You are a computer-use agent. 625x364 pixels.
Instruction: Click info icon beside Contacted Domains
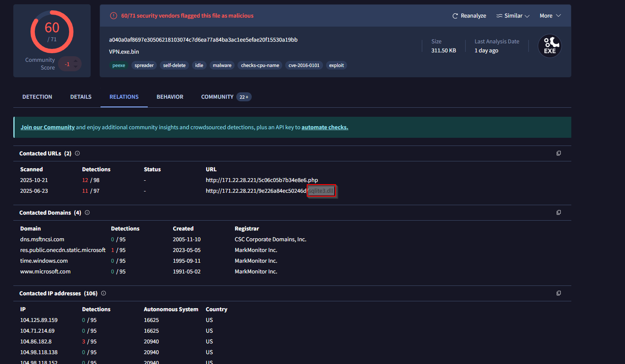87,212
